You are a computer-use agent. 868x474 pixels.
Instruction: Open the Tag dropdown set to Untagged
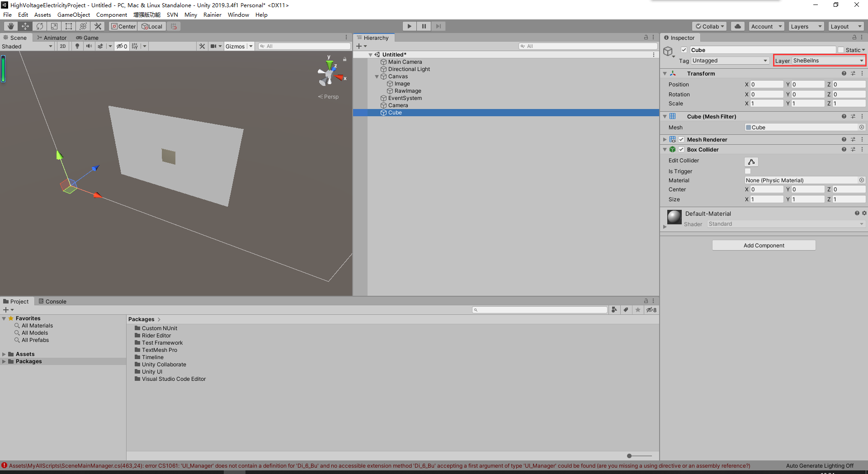pyautogui.click(x=729, y=60)
